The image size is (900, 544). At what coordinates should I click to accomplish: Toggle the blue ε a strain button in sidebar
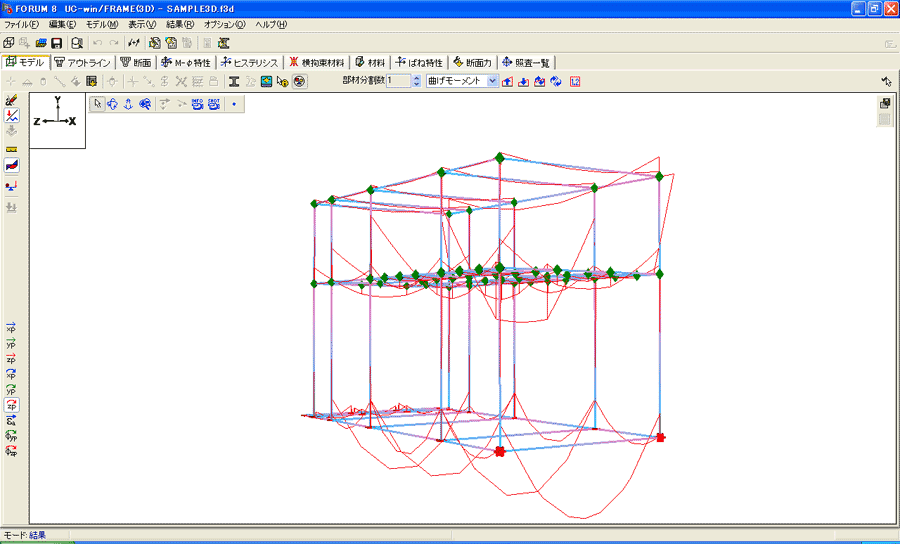(11, 421)
